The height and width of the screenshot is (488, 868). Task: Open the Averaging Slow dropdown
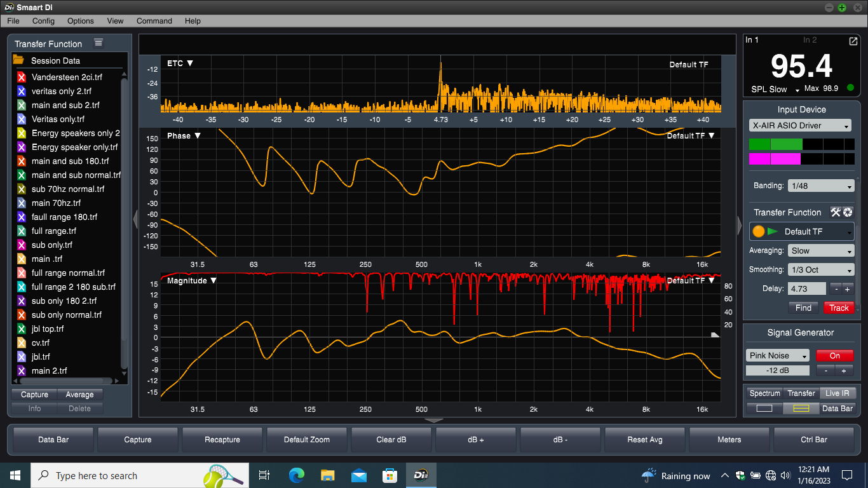(821, 251)
